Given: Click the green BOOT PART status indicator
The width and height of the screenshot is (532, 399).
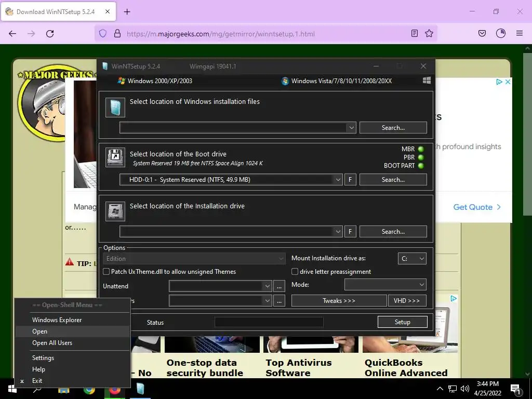Looking at the screenshot, I should click(x=421, y=166).
